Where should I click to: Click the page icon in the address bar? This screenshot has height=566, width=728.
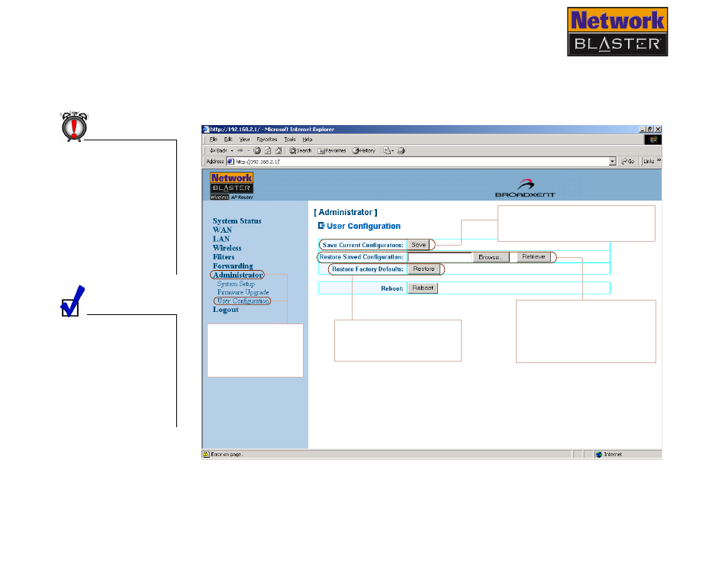[x=230, y=162]
